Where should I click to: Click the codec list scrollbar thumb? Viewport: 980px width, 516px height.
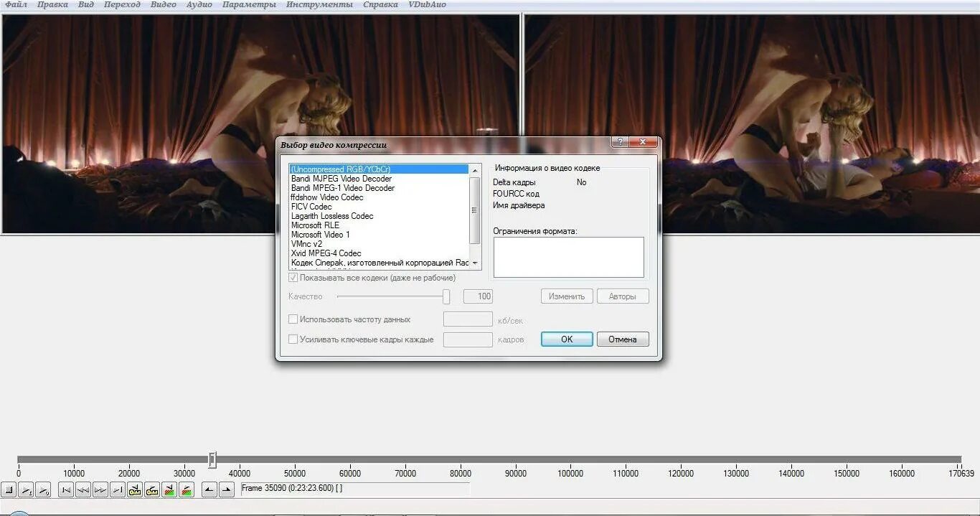coord(474,210)
